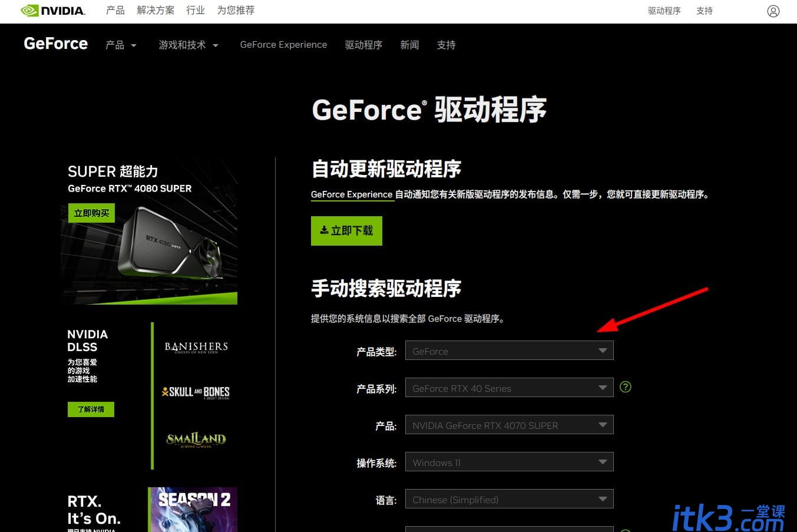Open the 语言 Chinese (Simplified) dropdown
This screenshot has height=532, width=797.
coord(510,499)
